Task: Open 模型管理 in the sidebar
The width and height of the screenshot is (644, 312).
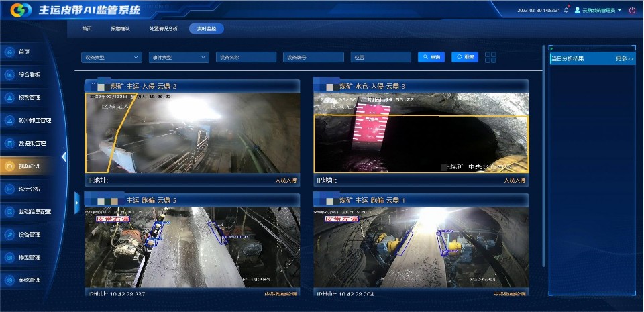Action: coord(9,258)
